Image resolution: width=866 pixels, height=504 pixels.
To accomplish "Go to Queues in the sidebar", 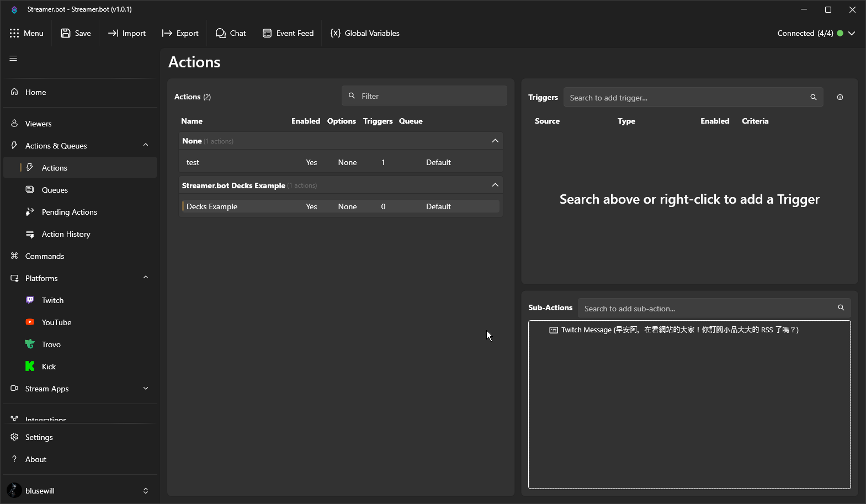I will click(x=55, y=190).
